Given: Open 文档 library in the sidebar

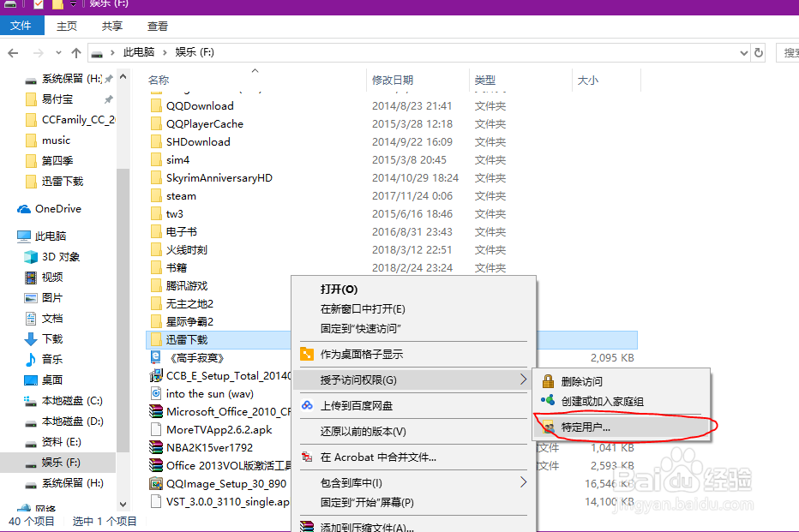Looking at the screenshot, I should pyautogui.click(x=52, y=318).
